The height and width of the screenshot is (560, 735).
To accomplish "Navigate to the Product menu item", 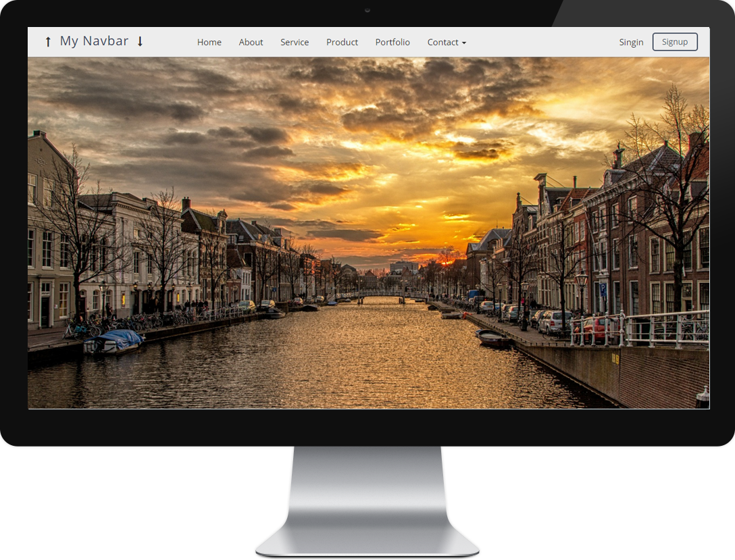I will coord(342,42).
